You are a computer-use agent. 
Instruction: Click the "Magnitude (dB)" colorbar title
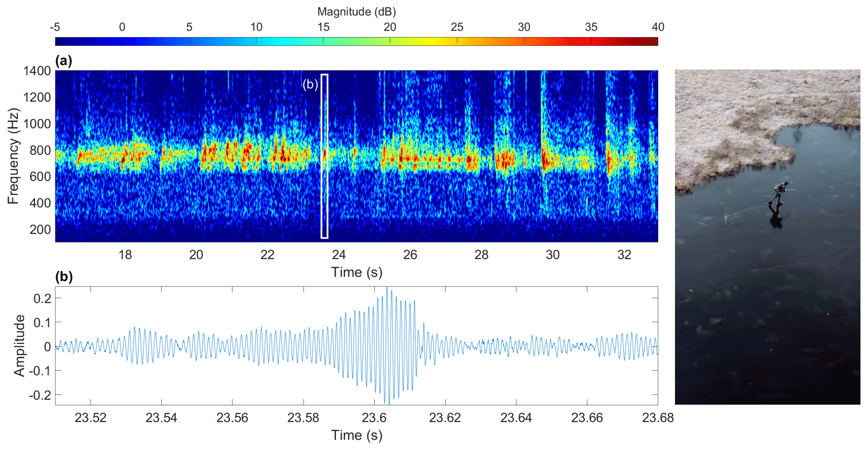click(356, 11)
